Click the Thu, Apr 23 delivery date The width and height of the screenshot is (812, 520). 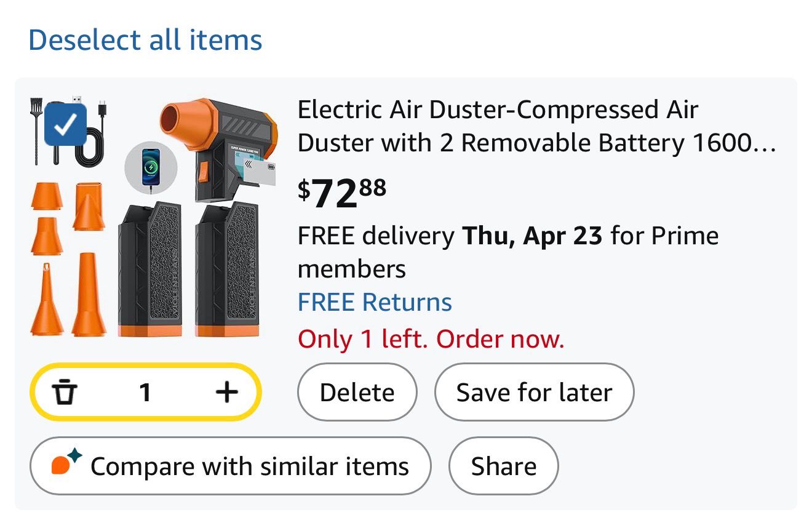click(x=531, y=236)
